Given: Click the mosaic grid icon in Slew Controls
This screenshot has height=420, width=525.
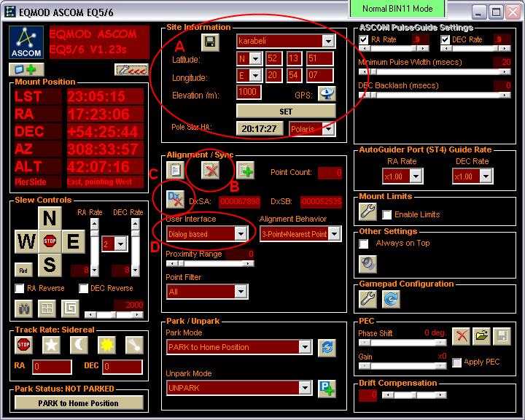Looking at the screenshot, I should pos(47,308).
